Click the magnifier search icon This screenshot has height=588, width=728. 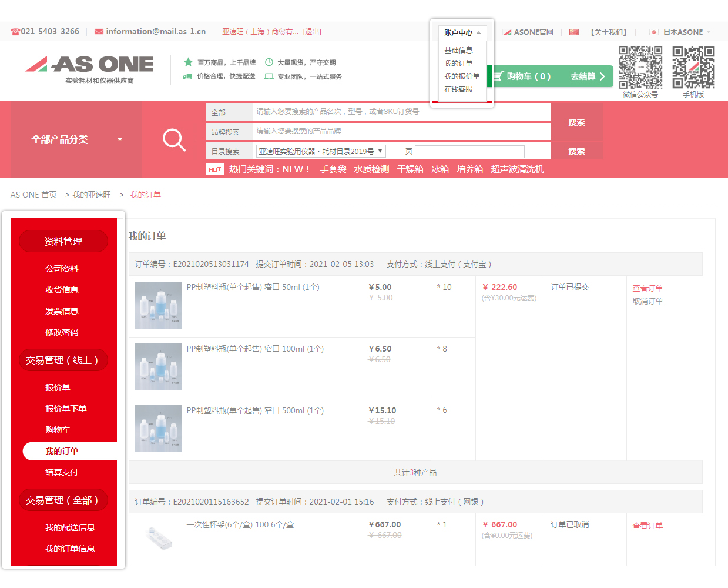click(x=174, y=140)
